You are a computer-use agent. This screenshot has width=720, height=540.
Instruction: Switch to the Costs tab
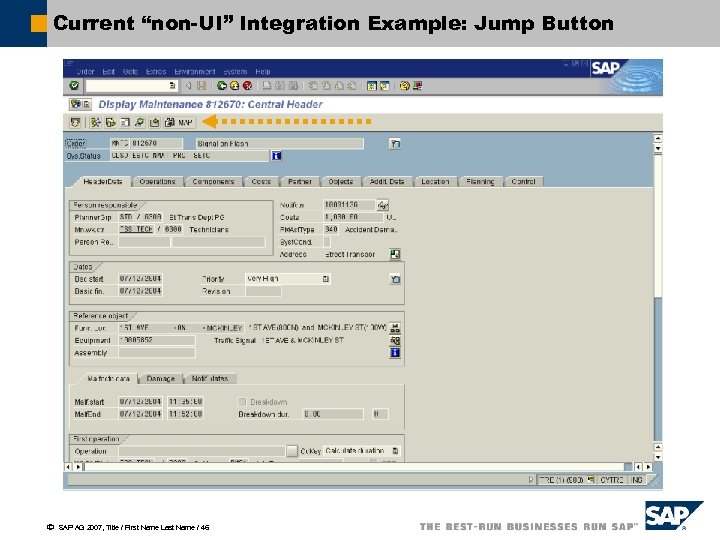coord(261,181)
